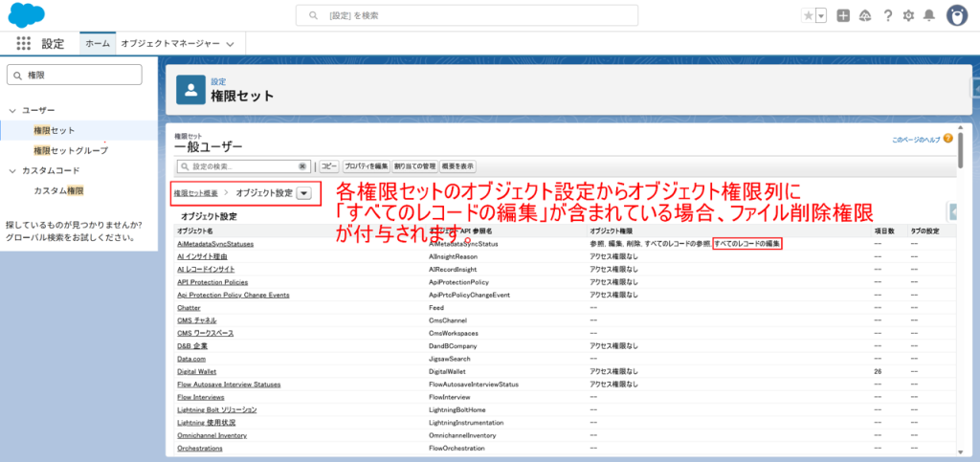Open the AiMetadataSyncStatuses object link
The width and height of the screenshot is (980, 462).
[215, 244]
